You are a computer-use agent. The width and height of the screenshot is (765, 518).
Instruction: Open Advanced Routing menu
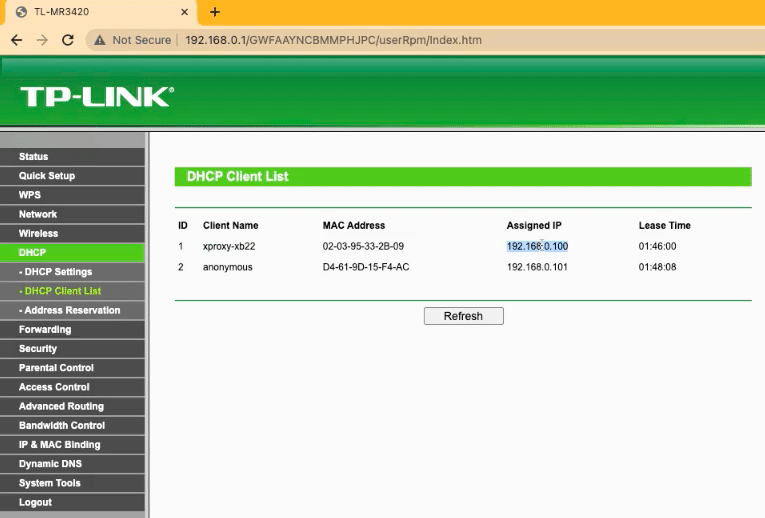(72, 406)
